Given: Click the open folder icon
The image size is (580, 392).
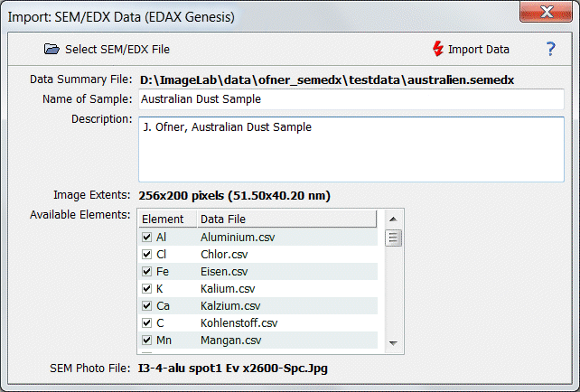Looking at the screenshot, I should pyautogui.click(x=51, y=49).
